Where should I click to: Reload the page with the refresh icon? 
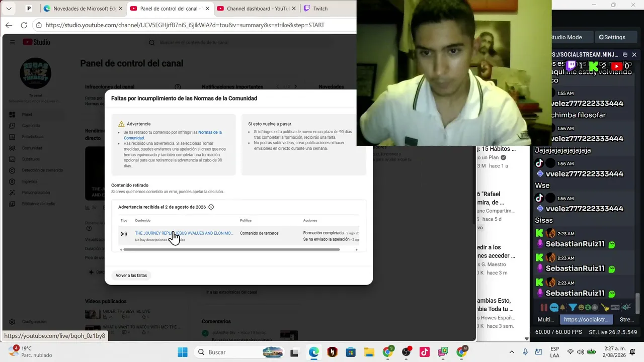(x=24, y=25)
